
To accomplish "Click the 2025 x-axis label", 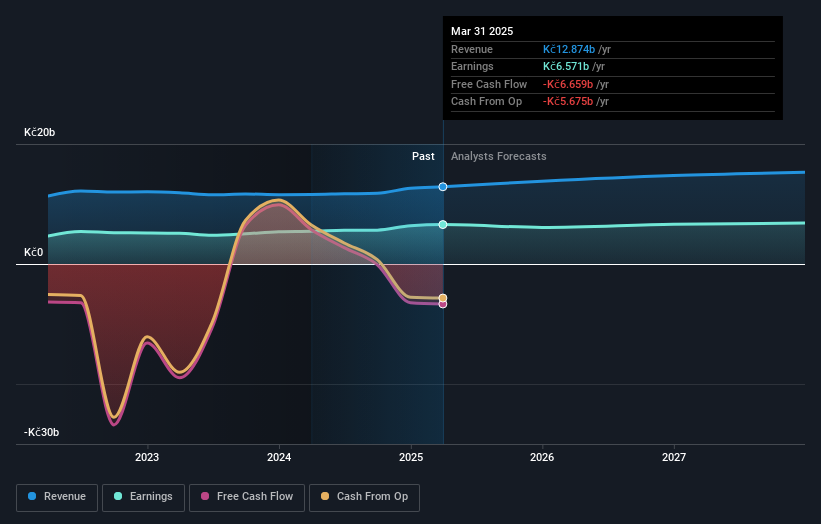I will click(x=411, y=457).
